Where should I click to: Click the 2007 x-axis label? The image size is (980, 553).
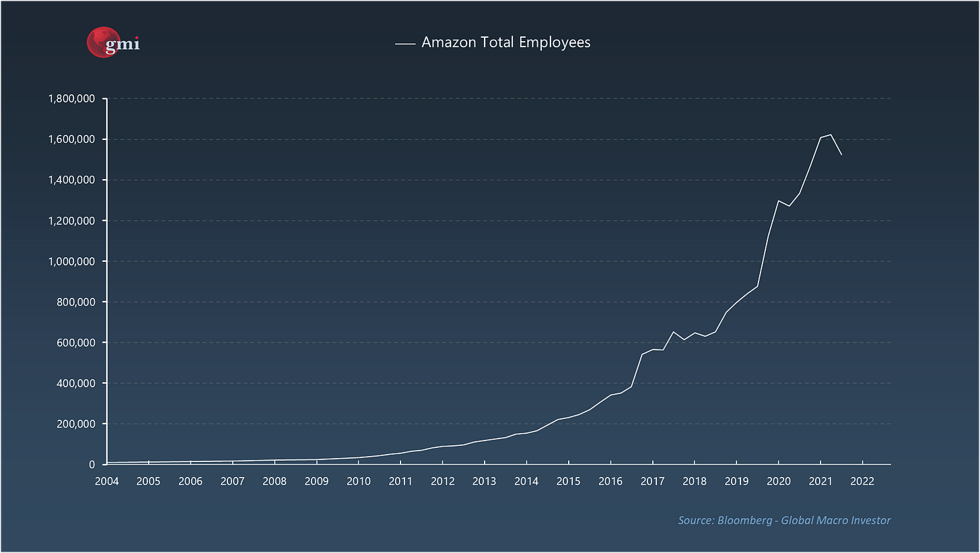232,482
